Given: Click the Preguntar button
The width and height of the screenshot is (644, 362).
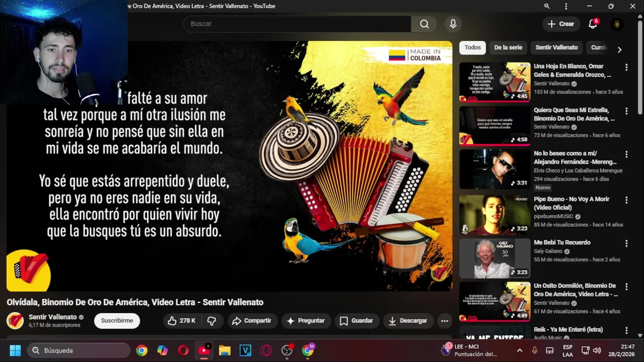Looking at the screenshot, I should 305,321.
